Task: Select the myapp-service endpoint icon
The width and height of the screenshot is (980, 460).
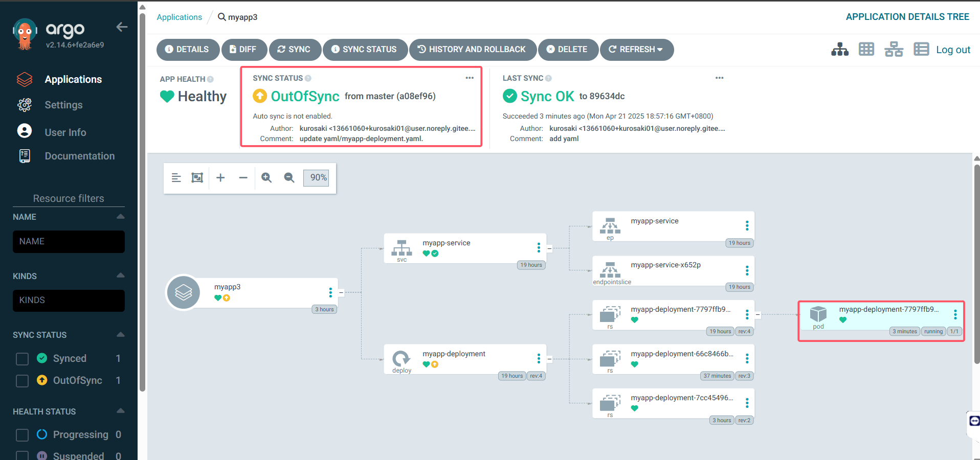Action: 610,225
